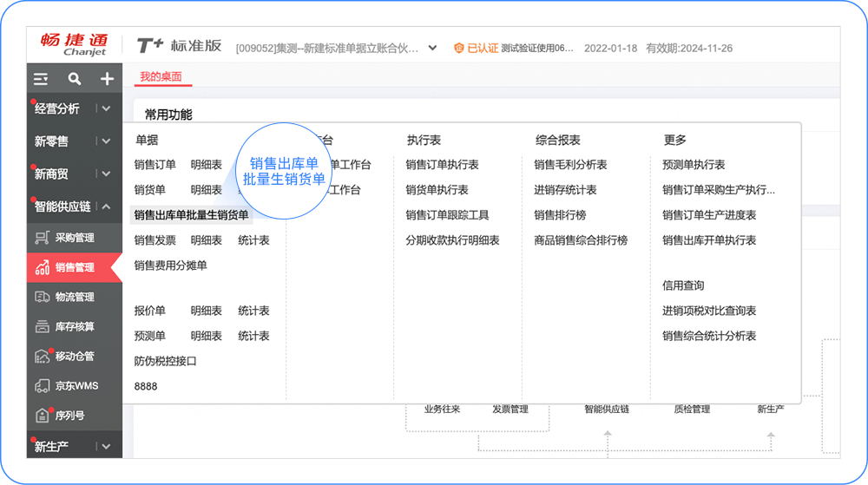Open 统计表 next to 预测单
This screenshot has height=485, width=868.
(x=254, y=337)
